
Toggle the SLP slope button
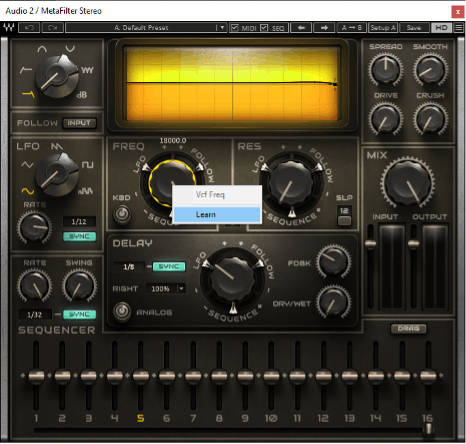(344, 220)
